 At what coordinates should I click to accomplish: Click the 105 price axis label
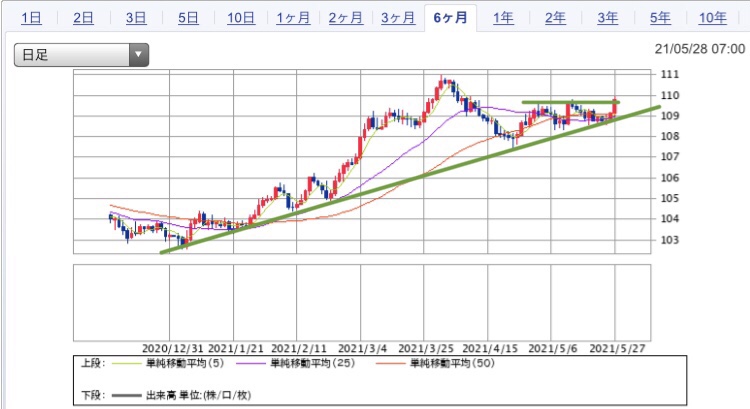[x=670, y=198]
